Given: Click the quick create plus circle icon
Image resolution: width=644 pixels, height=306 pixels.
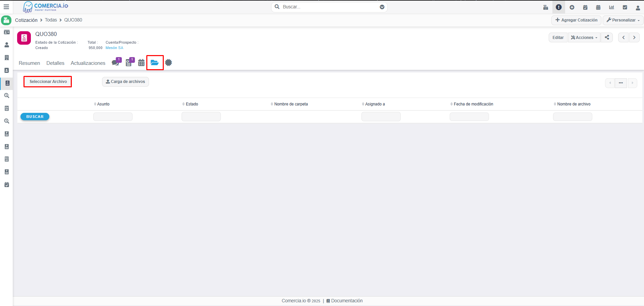Looking at the screenshot, I should [x=572, y=7].
